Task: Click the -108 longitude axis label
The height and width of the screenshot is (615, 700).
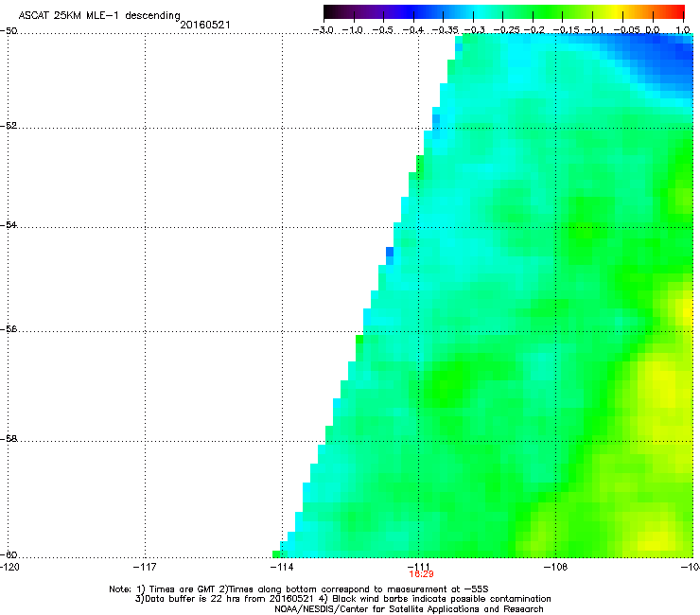Action: 555,567
